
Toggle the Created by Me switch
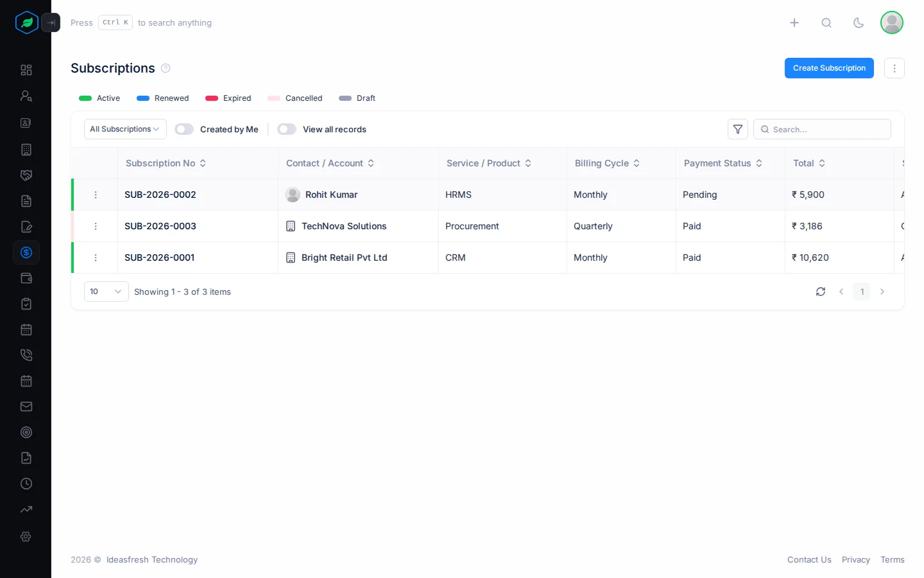tap(184, 129)
